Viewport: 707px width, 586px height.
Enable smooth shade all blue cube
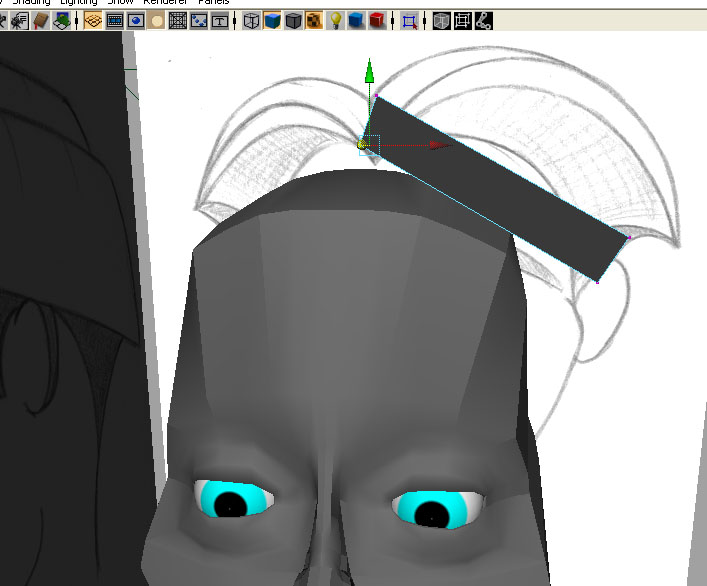pos(272,21)
